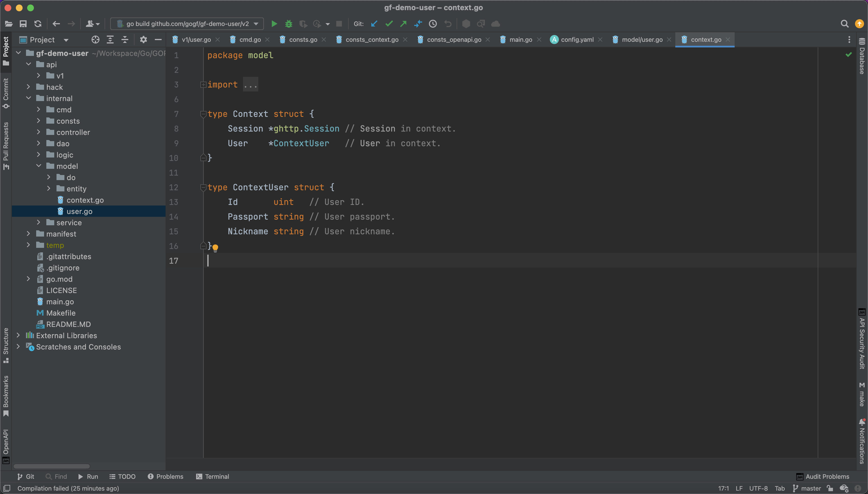Switch to the consts_openapi.go tab
Image resolution: width=868 pixels, height=494 pixels.
pyautogui.click(x=454, y=40)
